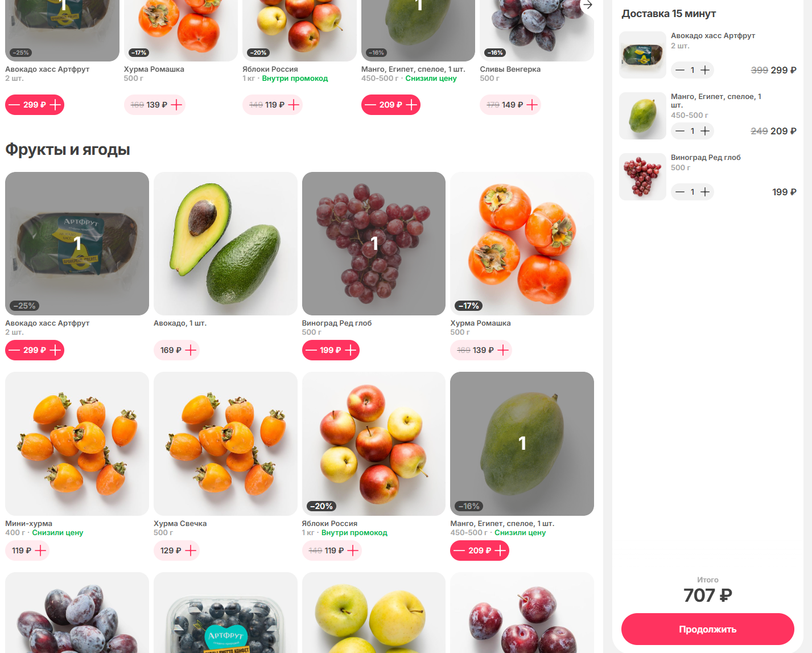812x653 pixels.
Task: Decrease Манго quantity in cart panel
Action: click(x=679, y=131)
